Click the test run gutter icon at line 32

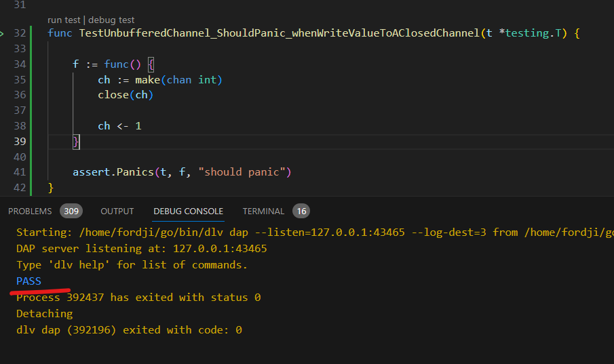click(2, 33)
